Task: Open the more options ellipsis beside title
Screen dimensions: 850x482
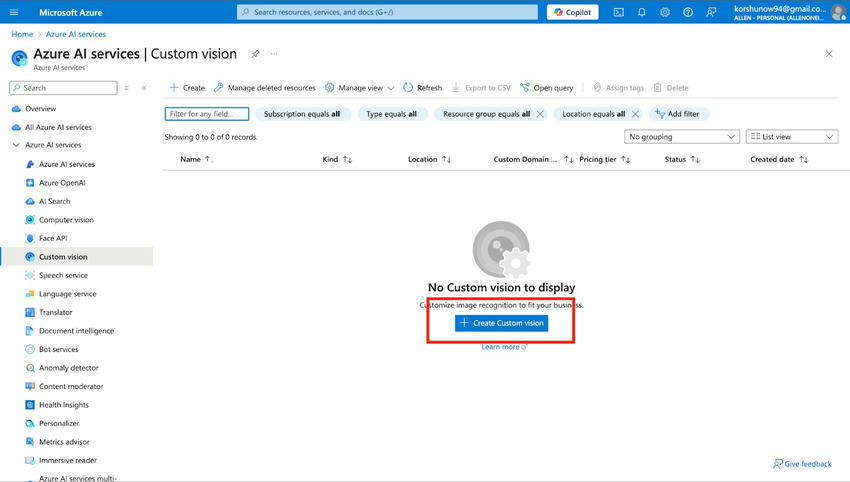Action: point(274,54)
